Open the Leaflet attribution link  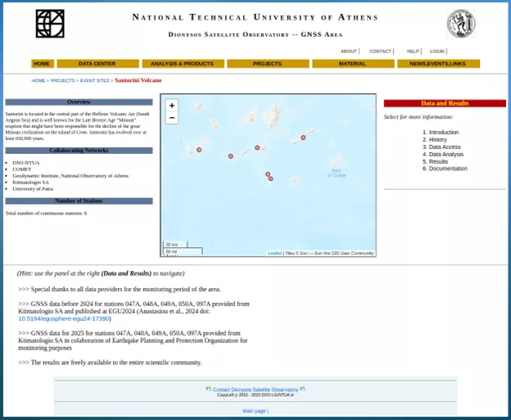(x=274, y=253)
